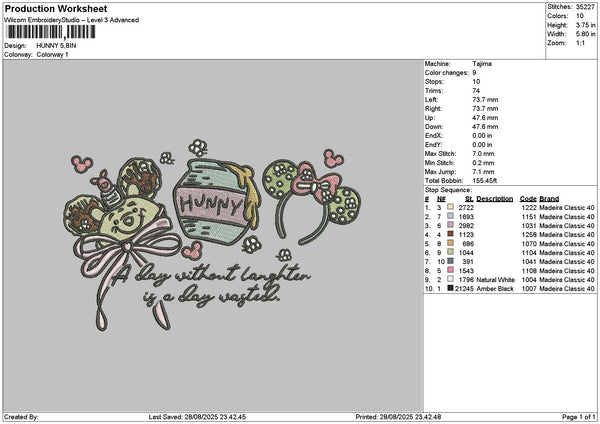Pick the cream swatch for code 1222
The height and width of the screenshot is (424, 600).
(450, 207)
